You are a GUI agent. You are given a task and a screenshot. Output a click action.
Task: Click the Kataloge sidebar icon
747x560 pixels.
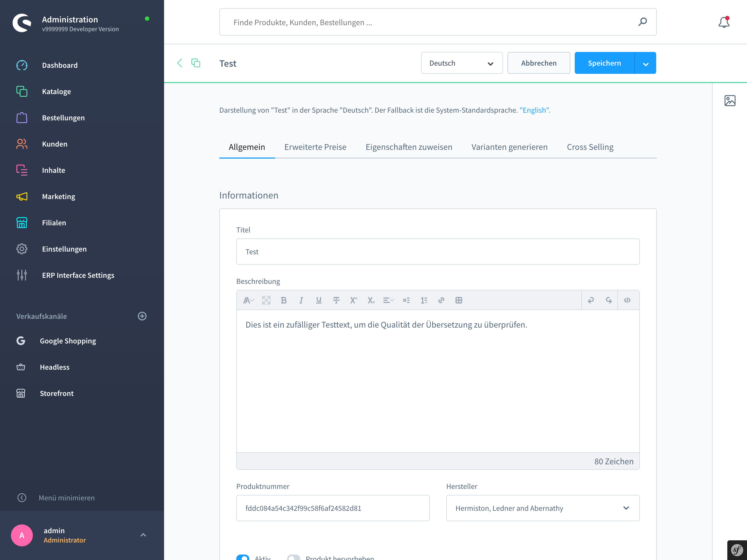(x=22, y=91)
